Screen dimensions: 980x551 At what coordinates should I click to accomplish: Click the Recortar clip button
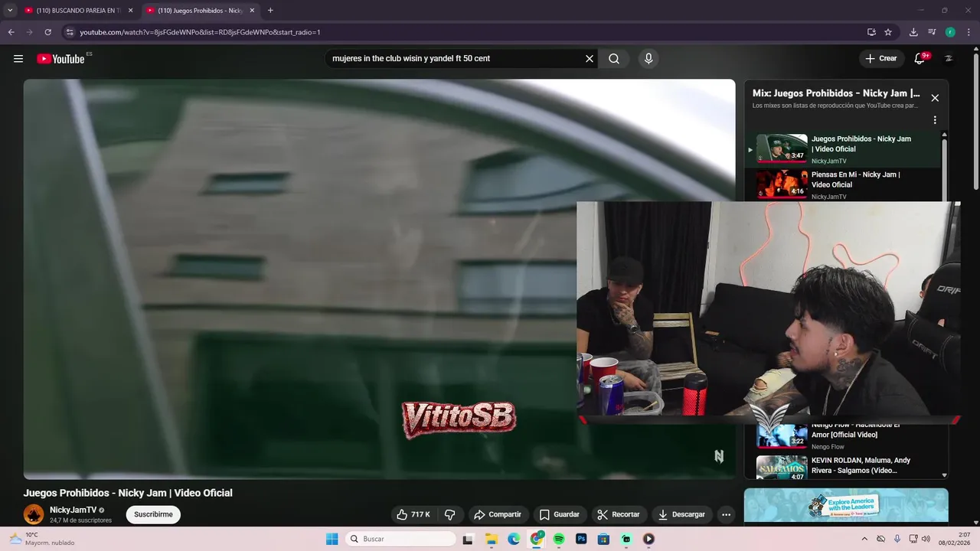tap(619, 514)
